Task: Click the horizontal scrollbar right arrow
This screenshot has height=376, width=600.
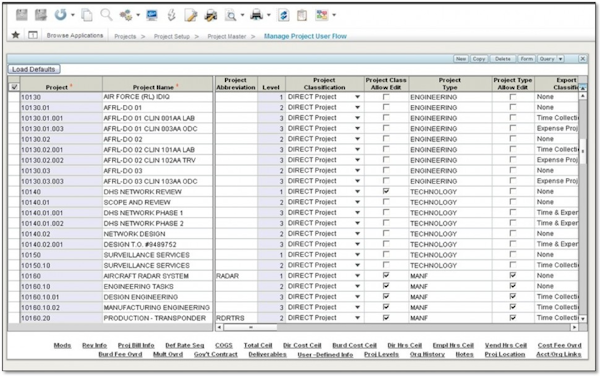Action: pyautogui.click(x=574, y=327)
